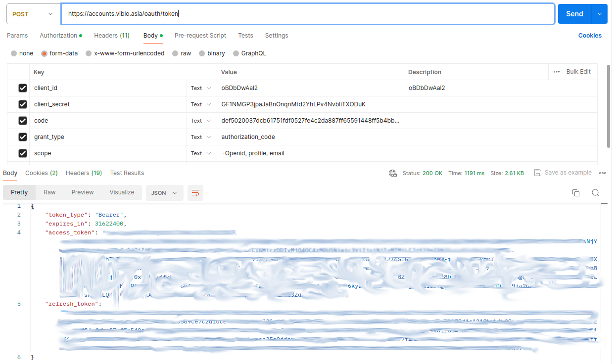Switch to the Pre-request Script tab
615x364 pixels.
click(x=200, y=35)
